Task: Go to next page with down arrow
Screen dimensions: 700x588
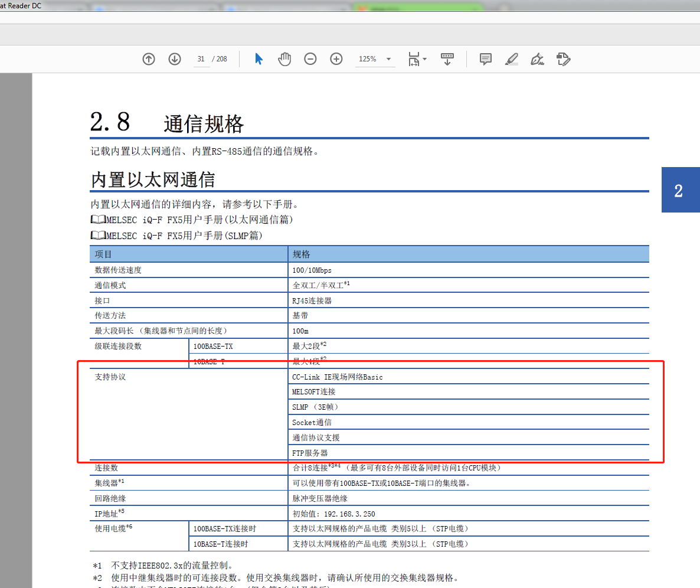Action: click(x=175, y=59)
